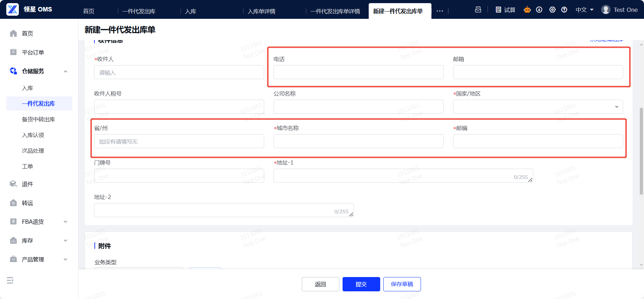Click the 邮箱 input field
Screen dimensions: 644x299
tap(538, 72)
